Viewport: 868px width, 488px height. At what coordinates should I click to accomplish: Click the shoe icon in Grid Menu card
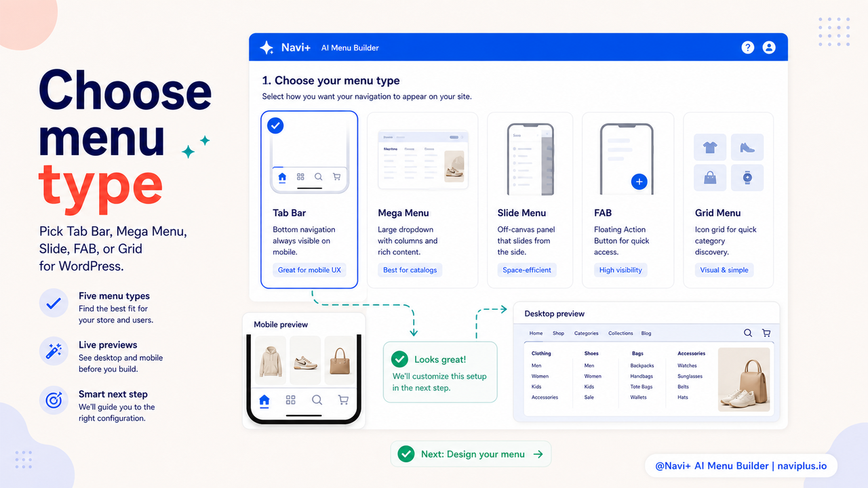click(747, 147)
